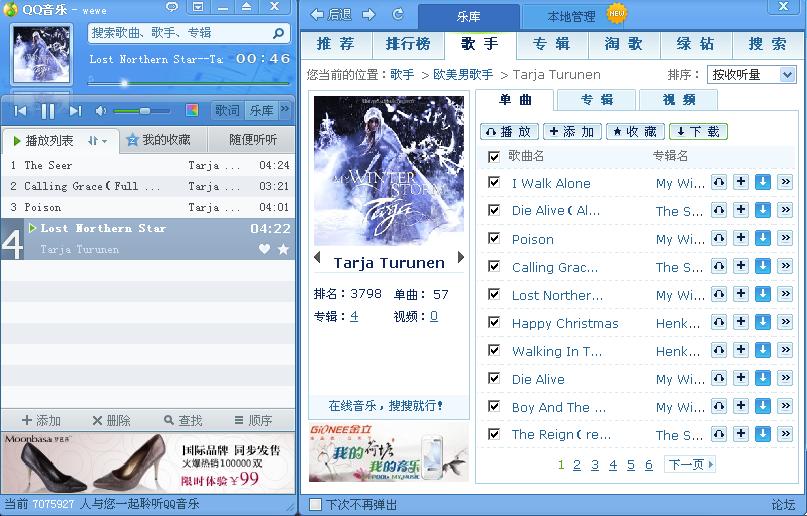This screenshot has width=807, height=516.
Task: Download Lost Norther... from library list
Action: click(763, 294)
